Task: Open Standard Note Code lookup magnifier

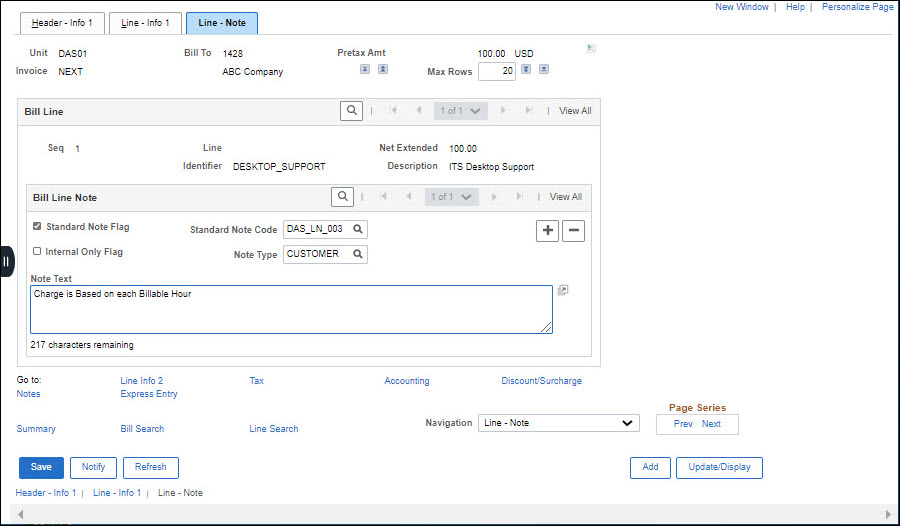Action: [357, 230]
